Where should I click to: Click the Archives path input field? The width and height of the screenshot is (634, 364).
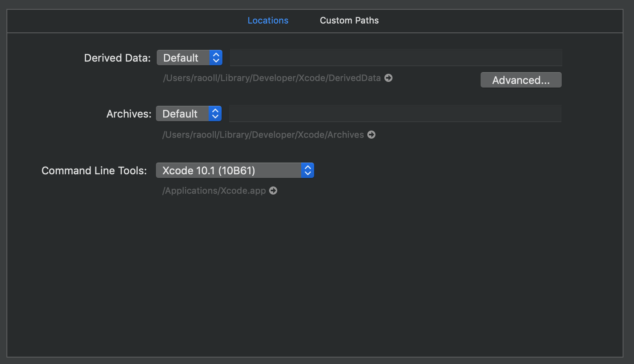coord(395,113)
